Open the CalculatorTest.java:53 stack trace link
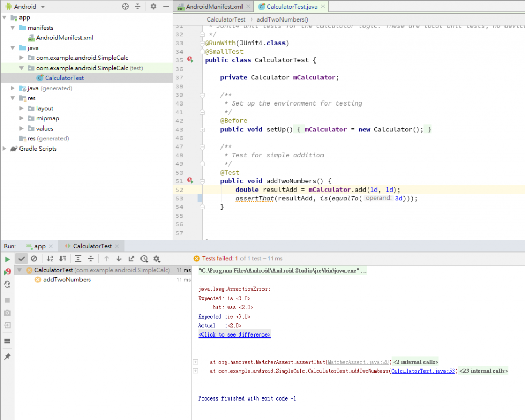 pos(423,371)
